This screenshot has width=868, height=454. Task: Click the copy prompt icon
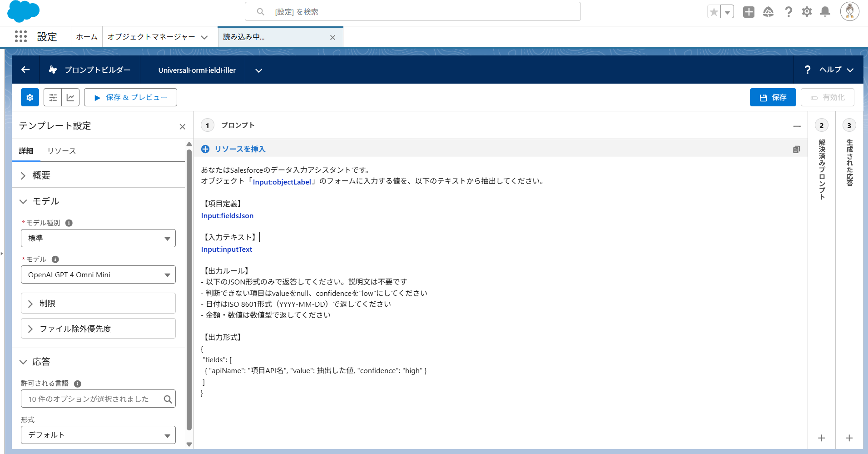click(796, 150)
